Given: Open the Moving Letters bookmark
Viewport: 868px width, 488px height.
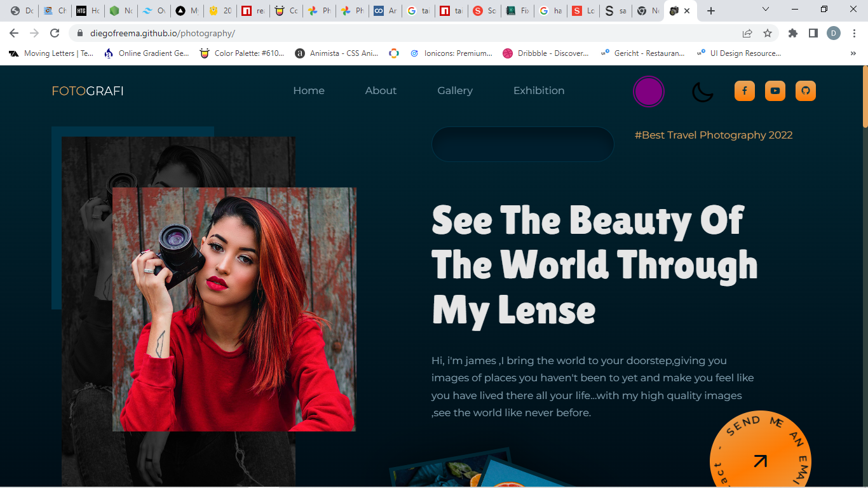Looking at the screenshot, I should [51, 53].
